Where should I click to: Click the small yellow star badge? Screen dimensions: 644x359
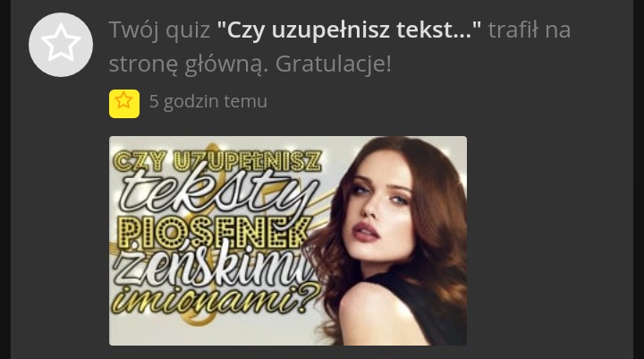pos(124,104)
